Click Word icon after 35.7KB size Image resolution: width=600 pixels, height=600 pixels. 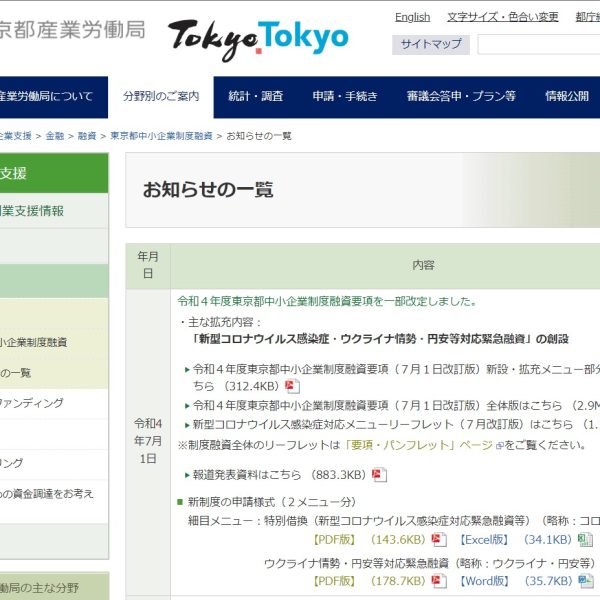point(585,581)
